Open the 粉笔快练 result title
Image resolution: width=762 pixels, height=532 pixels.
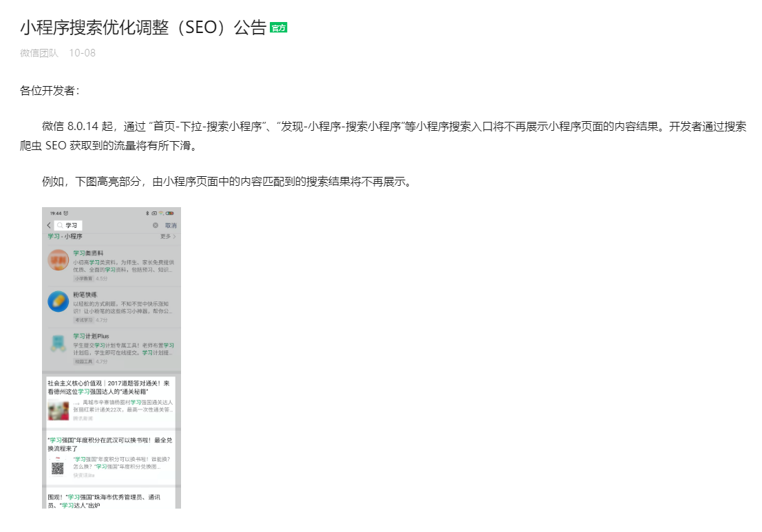(85, 295)
